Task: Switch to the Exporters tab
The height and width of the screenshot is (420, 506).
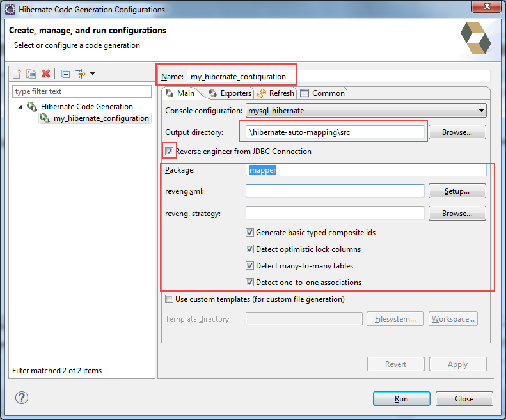Action: coord(230,93)
